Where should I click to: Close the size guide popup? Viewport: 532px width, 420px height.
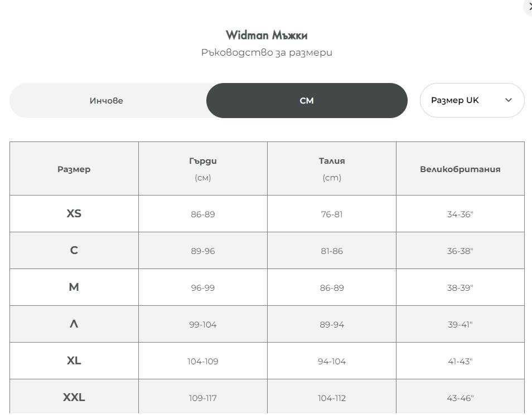tap(529, 7)
